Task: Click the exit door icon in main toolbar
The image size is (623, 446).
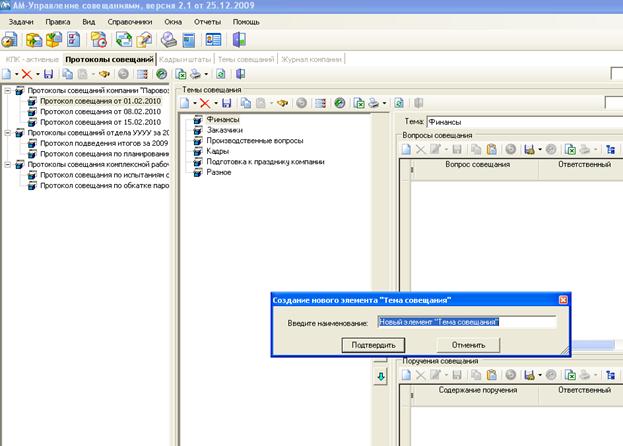Action: (238, 40)
